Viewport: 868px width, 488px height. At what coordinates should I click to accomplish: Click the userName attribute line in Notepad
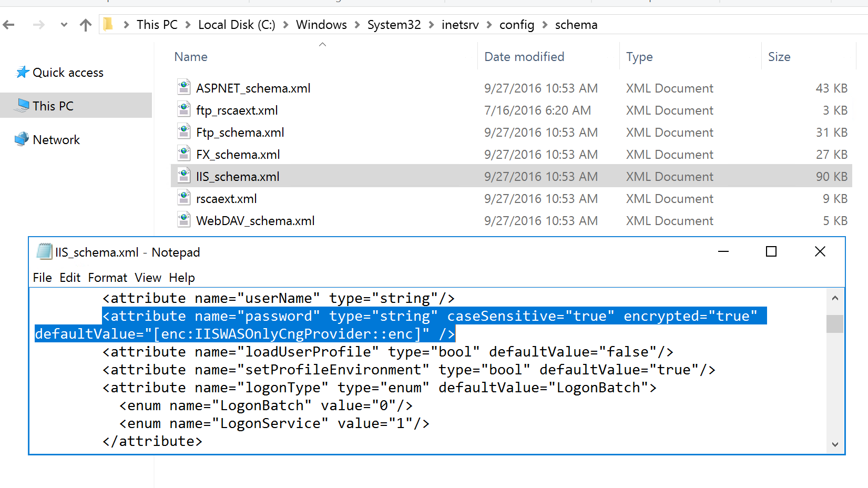(x=279, y=298)
